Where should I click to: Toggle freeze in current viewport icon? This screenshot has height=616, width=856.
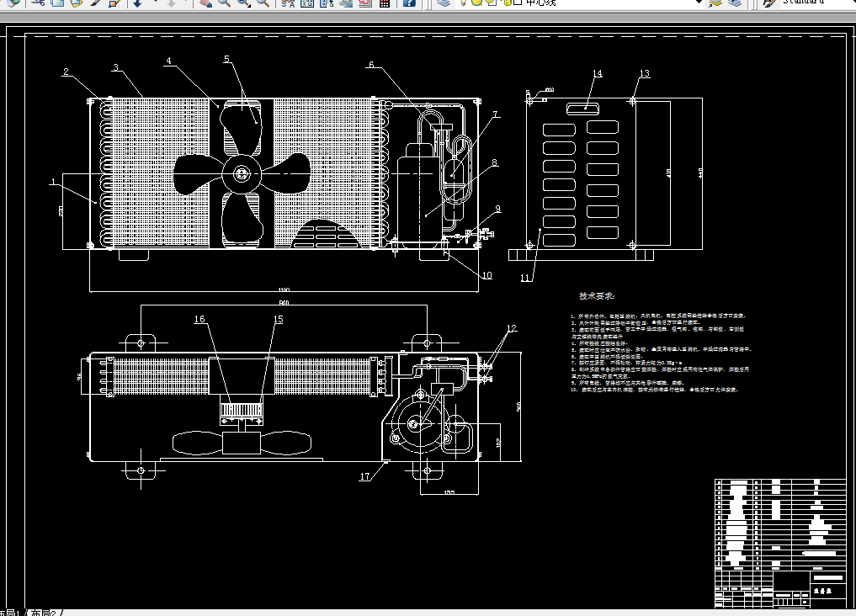(492, 3)
